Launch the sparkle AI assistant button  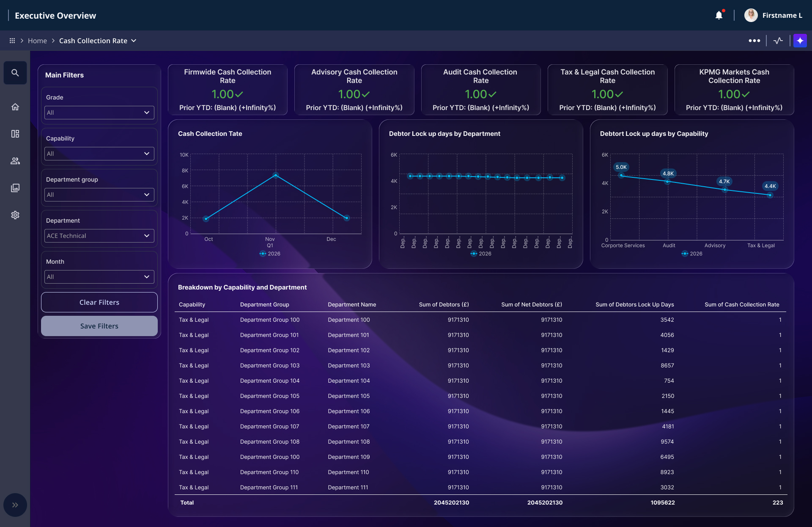click(800, 41)
